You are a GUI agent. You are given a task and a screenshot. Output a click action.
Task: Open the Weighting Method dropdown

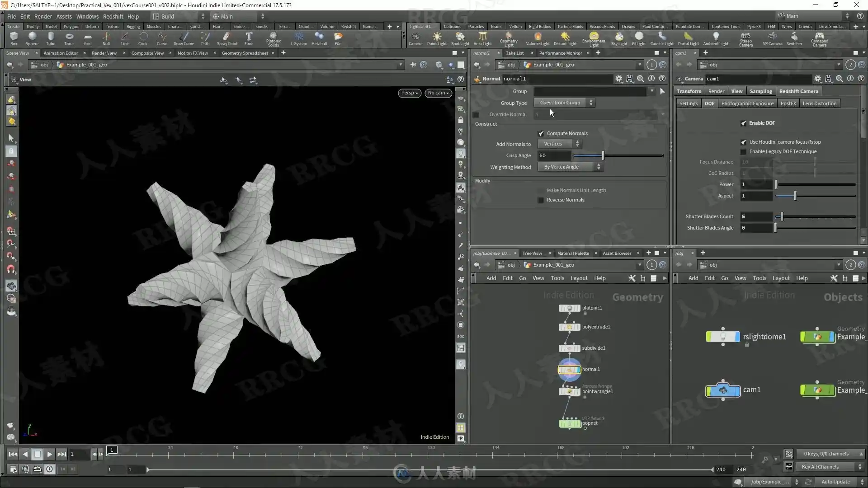tap(571, 167)
